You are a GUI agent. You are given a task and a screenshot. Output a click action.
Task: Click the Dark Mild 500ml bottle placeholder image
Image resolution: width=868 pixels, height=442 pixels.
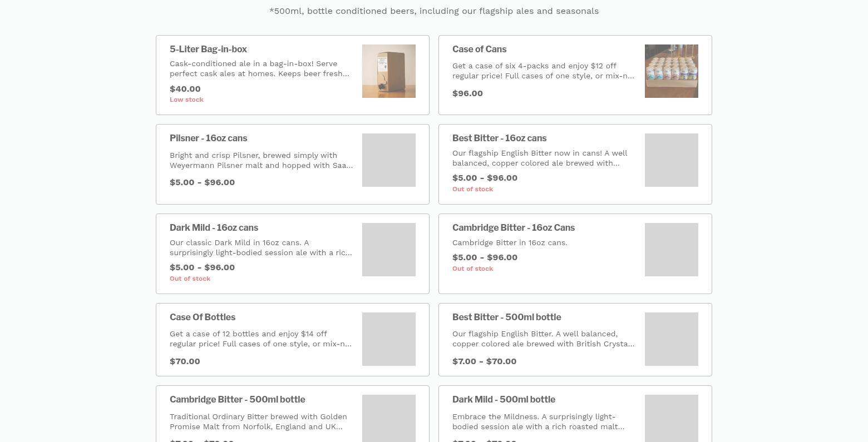tap(672, 418)
